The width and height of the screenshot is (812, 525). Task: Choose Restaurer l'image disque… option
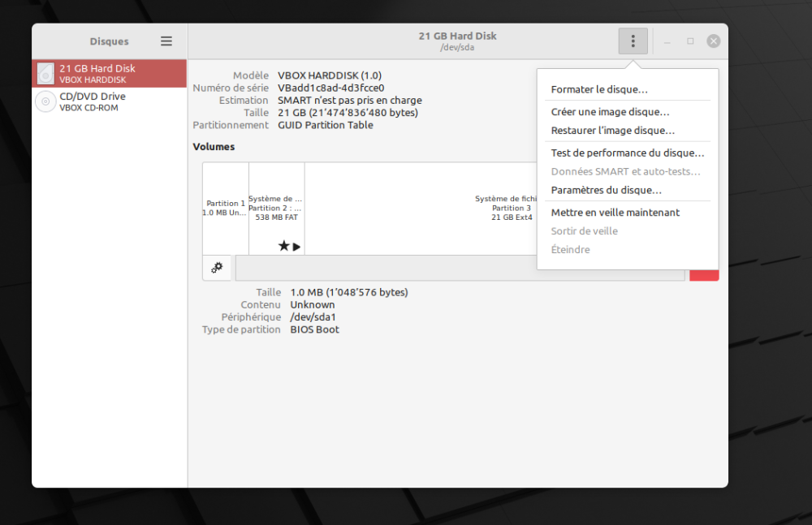pos(612,131)
